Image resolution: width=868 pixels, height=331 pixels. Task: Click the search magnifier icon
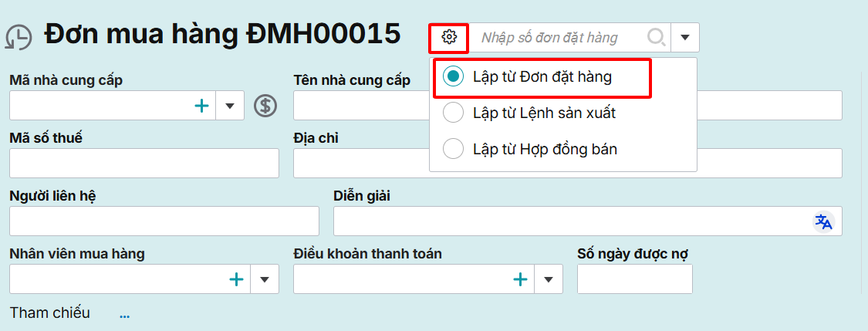[657, 37]
